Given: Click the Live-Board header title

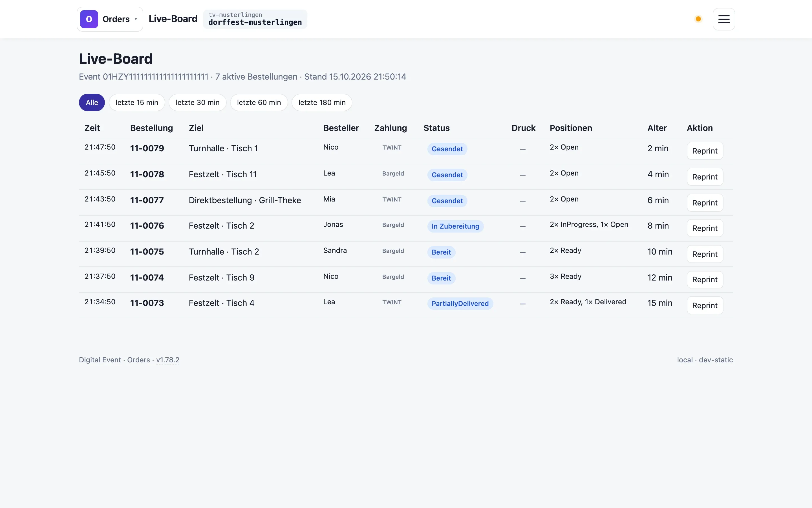Looking at the screenshot, I should coord(173,19).
